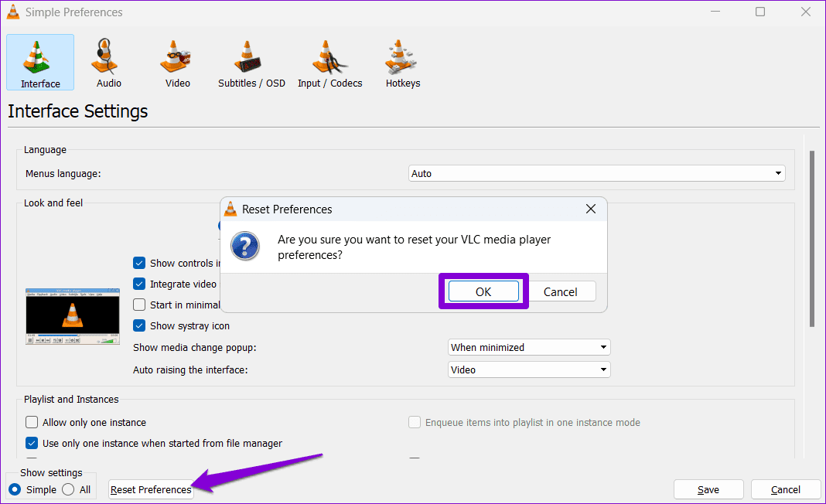Switch to Video preferences

[176, 62]
